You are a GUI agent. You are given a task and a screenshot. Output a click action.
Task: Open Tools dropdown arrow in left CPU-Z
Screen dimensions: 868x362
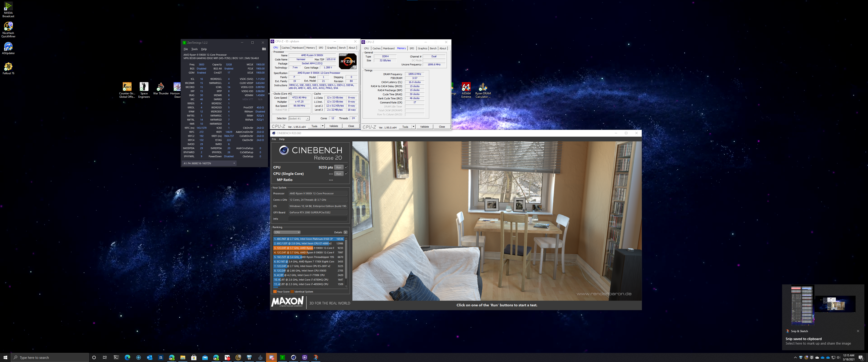(323, 126)
